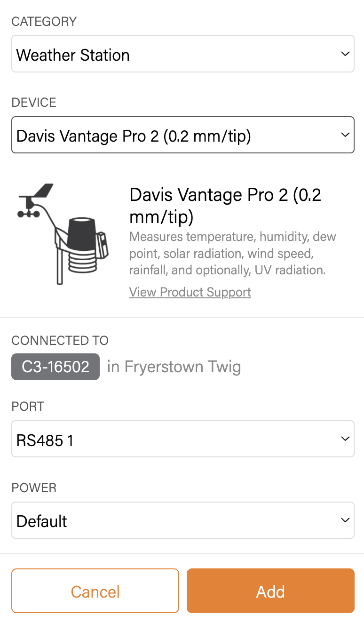Click the chevron arrow on Category field
The width and height of the screenshot is (364, 623).
pyautogui.click(x=345, y=54)
